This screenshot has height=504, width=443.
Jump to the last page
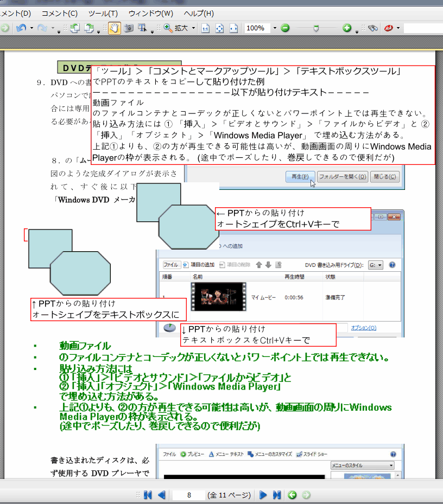click(x=276, y=495)
